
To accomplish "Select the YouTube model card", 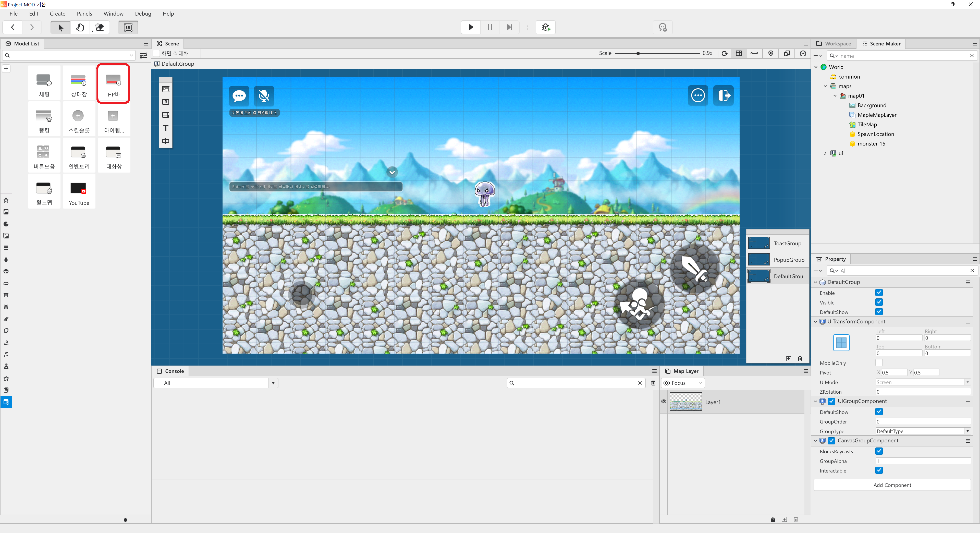I will click(x=79, y=192).
